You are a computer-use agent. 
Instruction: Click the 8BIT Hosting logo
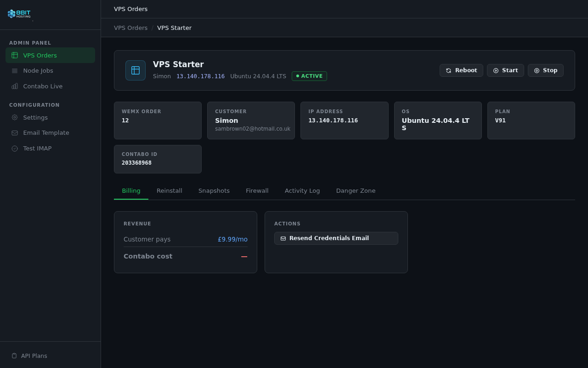point(19,14)
